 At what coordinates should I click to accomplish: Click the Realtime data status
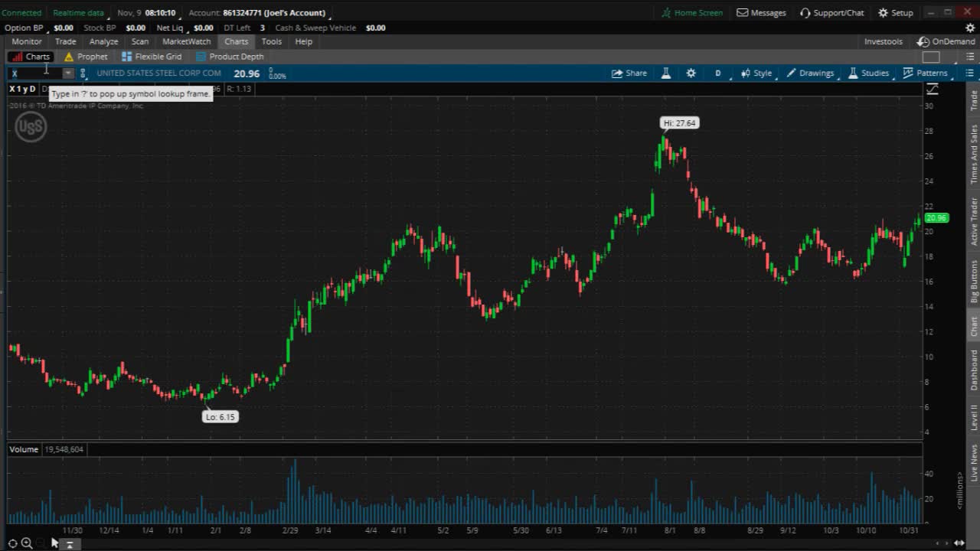(78, 13)
